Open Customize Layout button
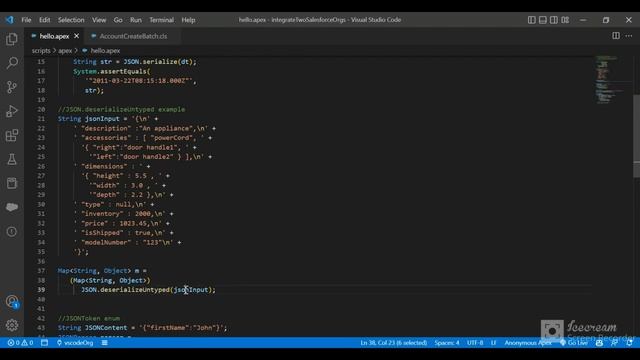The image size is (640, 360). [x=565, y=20]
